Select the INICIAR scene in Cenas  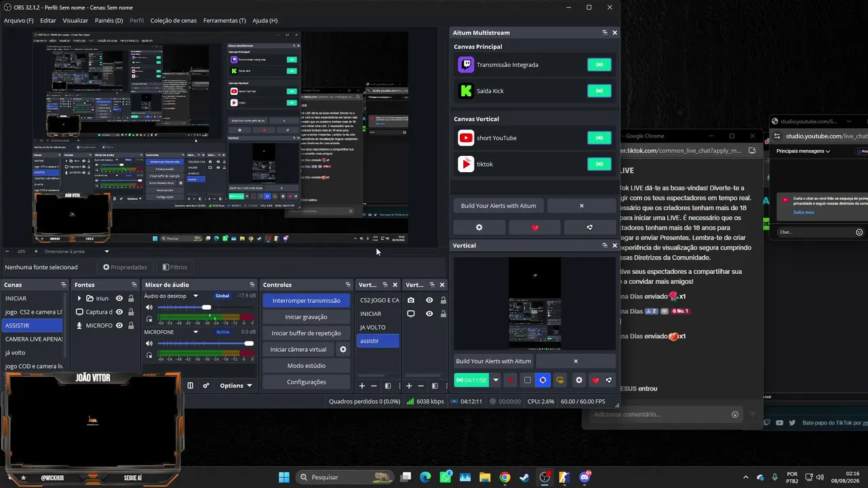coord(33,299)
